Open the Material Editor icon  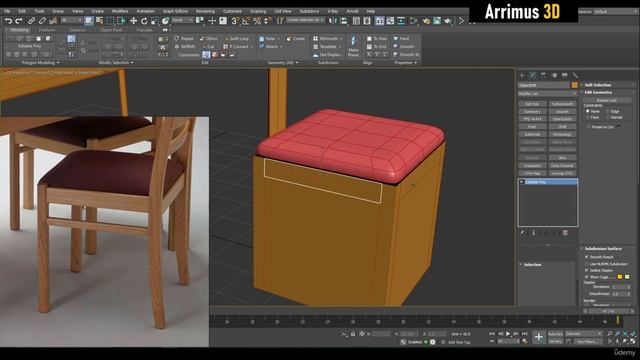tap(414, 20)
